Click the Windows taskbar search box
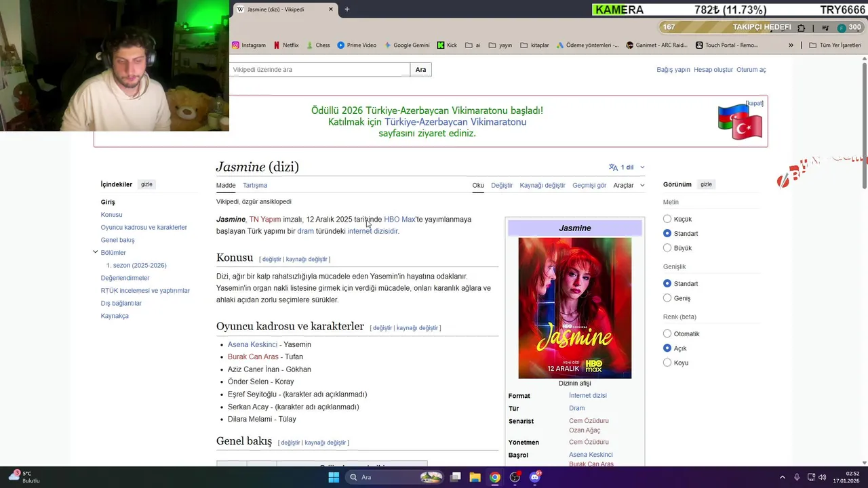The height and width of the screenshot is (488, 868). [395, 477]
